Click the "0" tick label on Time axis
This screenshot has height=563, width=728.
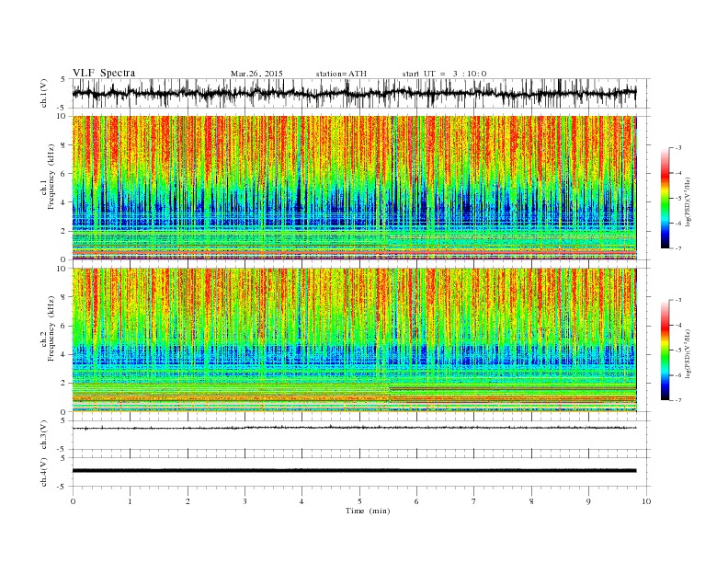point(73,501)
